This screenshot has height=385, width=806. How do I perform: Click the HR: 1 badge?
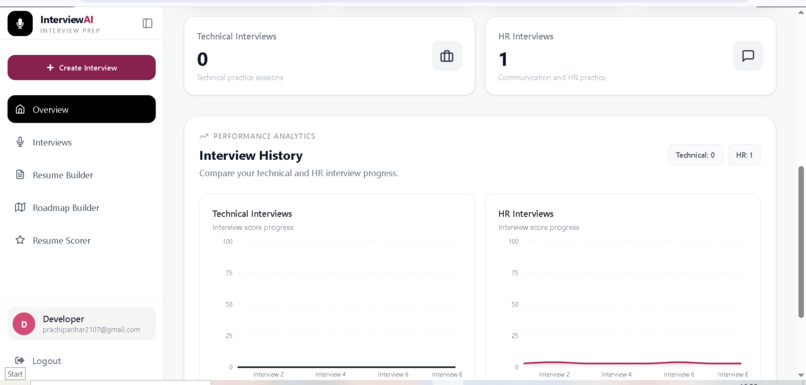tap(744, 155)
